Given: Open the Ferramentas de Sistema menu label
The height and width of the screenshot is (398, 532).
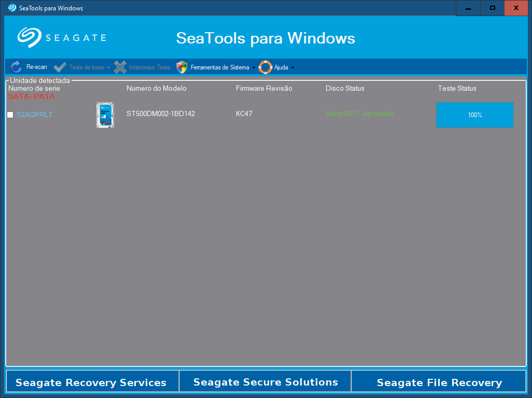Looking at the screenshot, I should click(x=220, y=67).
